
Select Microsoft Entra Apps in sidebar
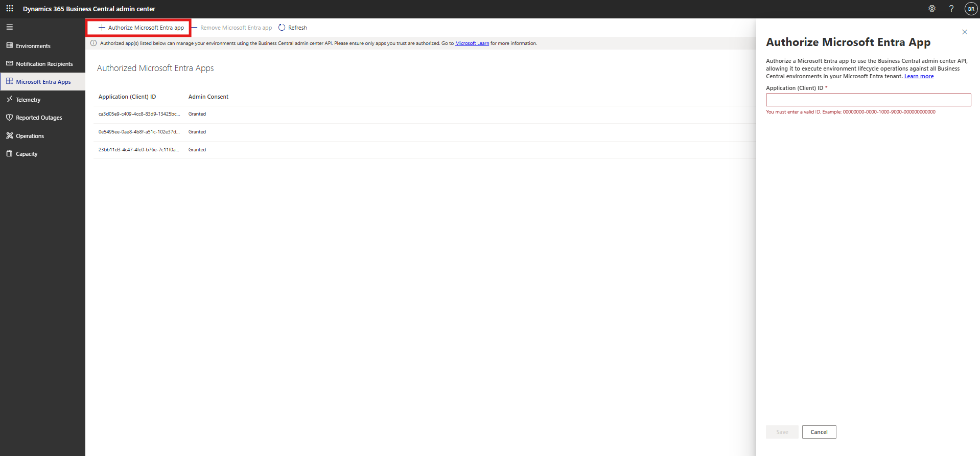pyautogui.click(x=42, y=82)
